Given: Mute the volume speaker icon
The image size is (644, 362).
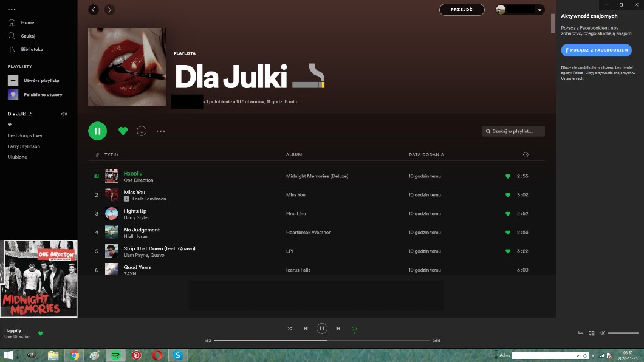Looking at the screenshot, I should tap(602, 333).
